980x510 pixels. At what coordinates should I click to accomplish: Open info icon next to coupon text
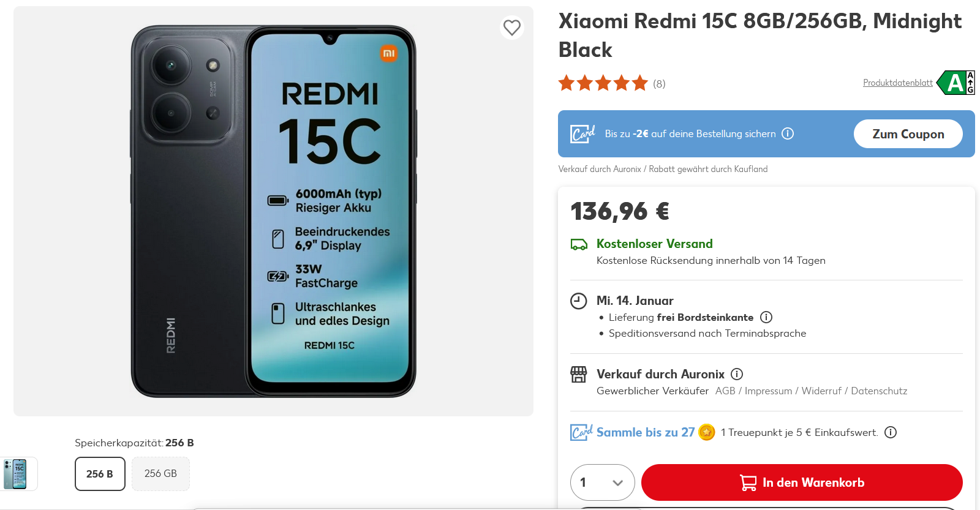(x=788, y=133)
